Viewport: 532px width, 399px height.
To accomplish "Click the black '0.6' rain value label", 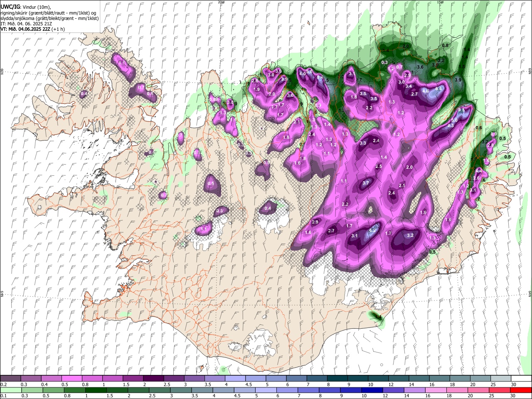I will tap(479, 128).
